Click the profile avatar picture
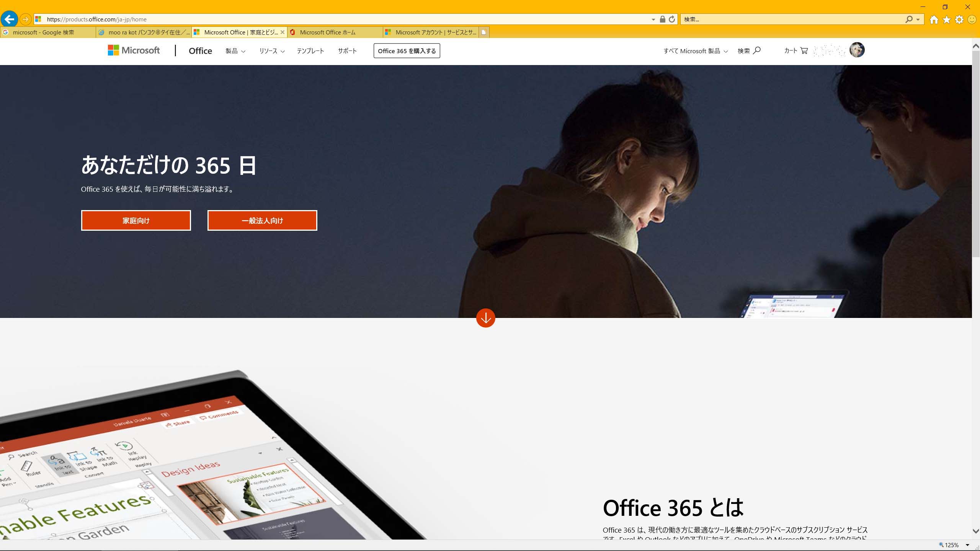The height and width of the screenshot is (551, 980). click(857, 50)
